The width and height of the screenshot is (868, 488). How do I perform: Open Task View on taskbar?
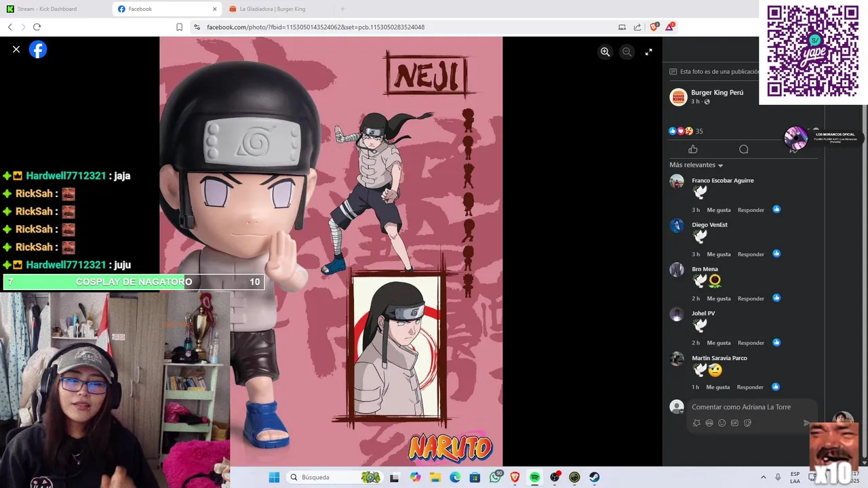pos(394,477)
